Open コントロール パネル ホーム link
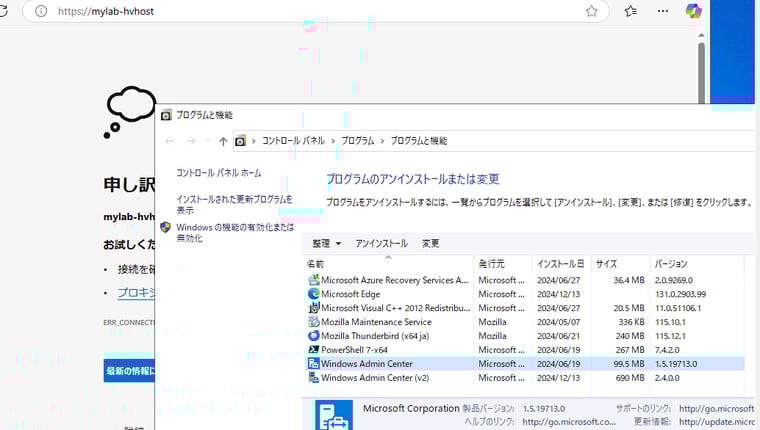The height and width of the screenshot is (430, 760). (x=219, y=173)
